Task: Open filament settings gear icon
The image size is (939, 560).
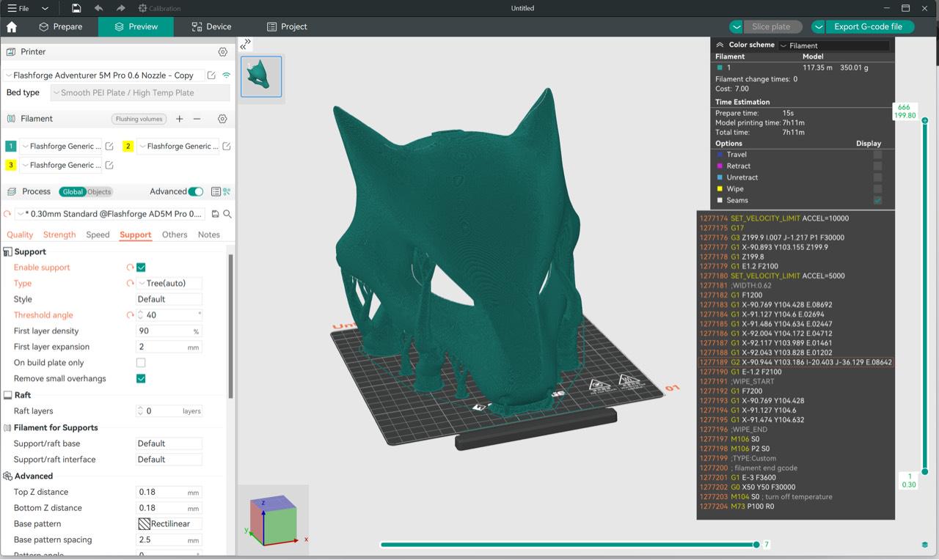Action: click(223, 119)
